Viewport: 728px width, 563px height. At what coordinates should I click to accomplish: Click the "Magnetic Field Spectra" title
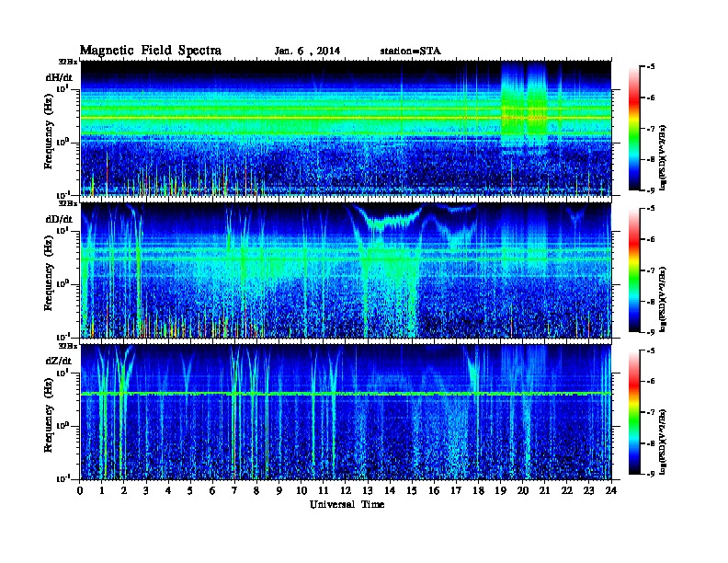pos(151,51)
